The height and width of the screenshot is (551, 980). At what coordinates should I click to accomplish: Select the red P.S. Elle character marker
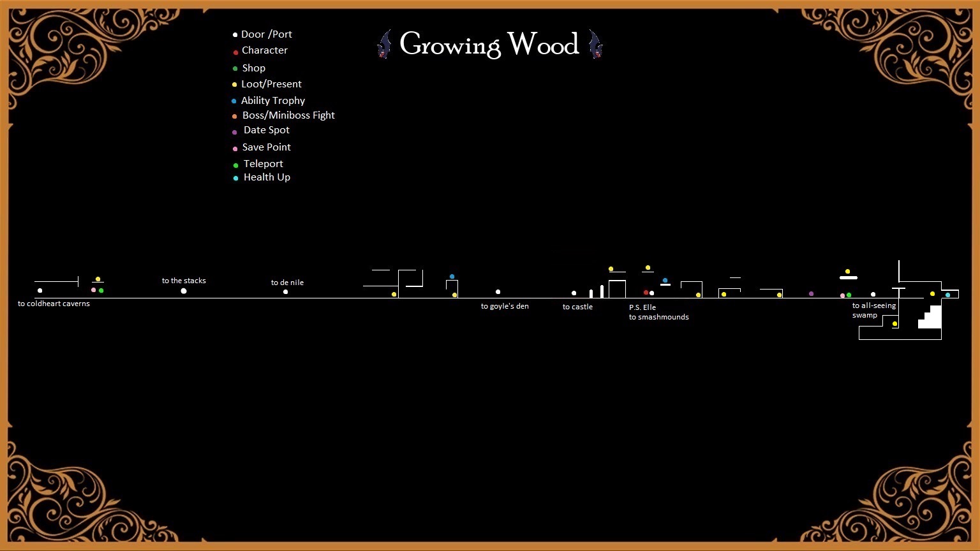coord(646,293)
